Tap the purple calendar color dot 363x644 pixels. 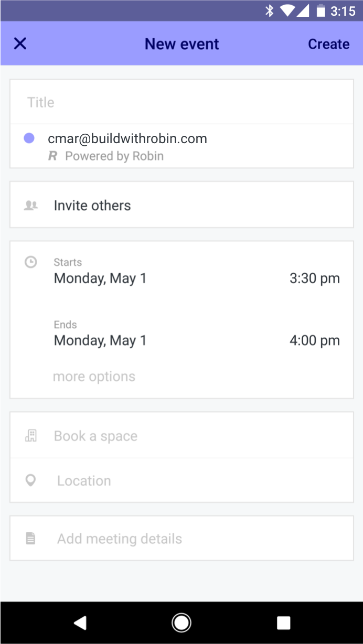[29, 138]
